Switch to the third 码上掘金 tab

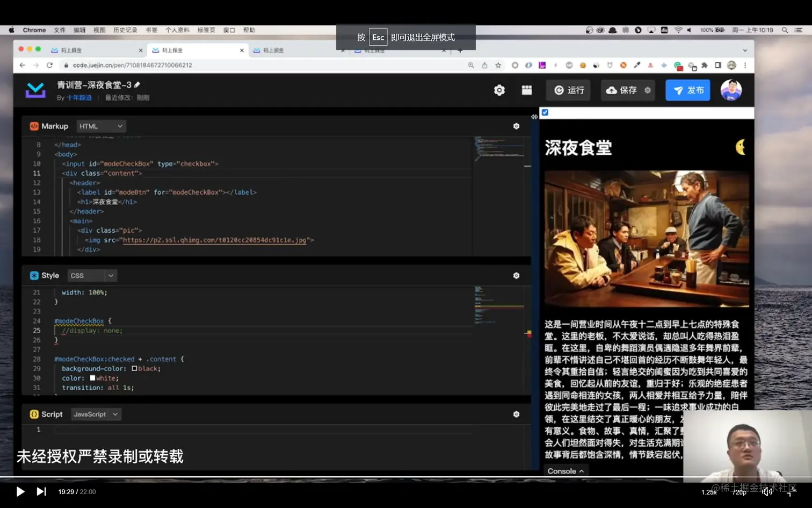click(x=299, y=50)
